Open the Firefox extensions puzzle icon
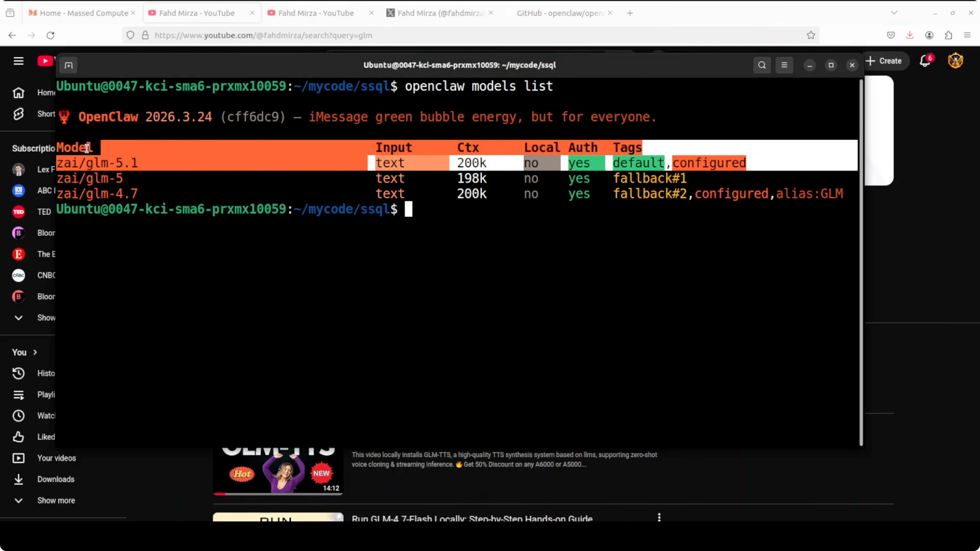 (948, 35)
